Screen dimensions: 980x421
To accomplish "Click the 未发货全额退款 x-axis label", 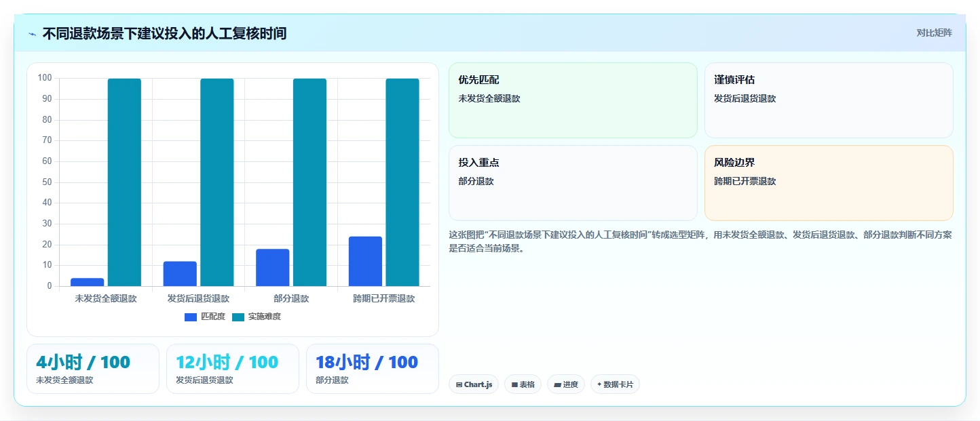I will [x=106, y=298].
